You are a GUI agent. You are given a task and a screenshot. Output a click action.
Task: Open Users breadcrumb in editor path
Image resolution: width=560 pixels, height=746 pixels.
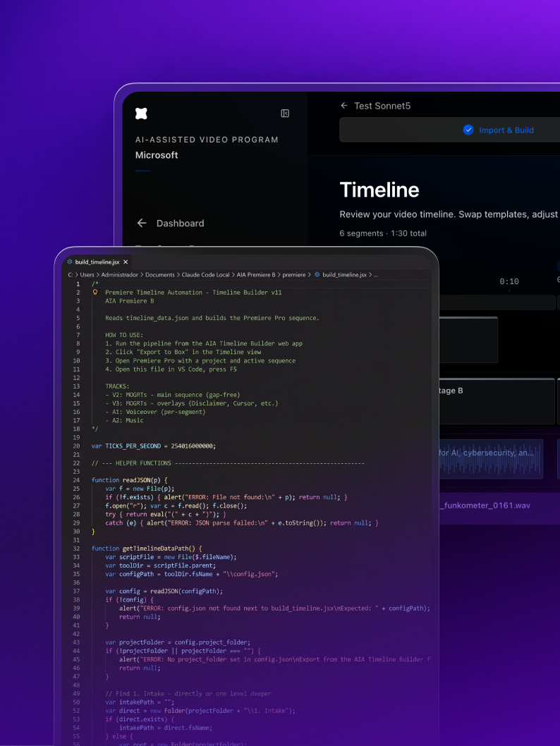87,275
